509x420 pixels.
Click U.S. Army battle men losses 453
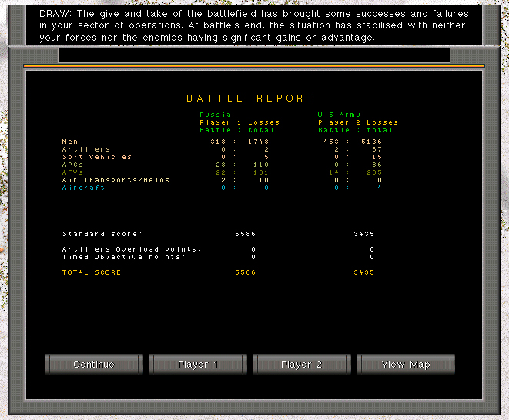pos(331,142)
